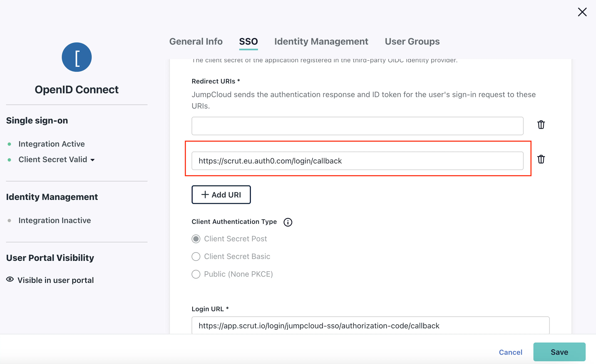Click the Redirect URIs field label
596x364 pixels.
coord(216,81)
